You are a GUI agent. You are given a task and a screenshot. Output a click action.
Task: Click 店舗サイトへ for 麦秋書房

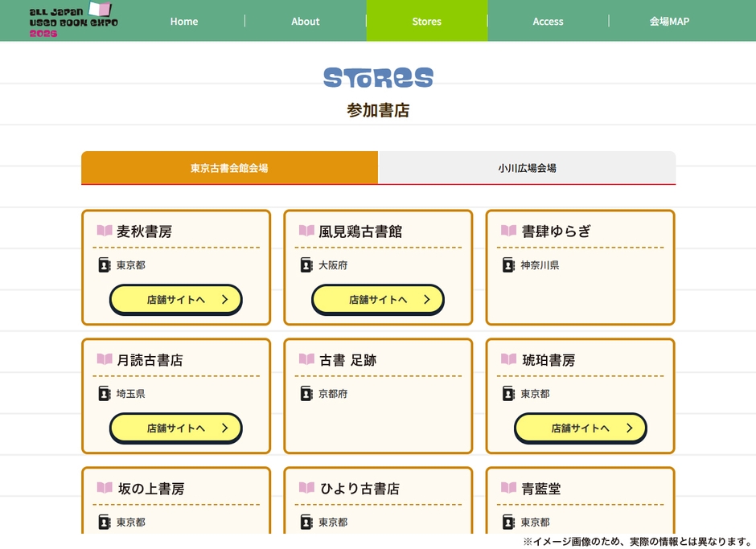[x=175, y=299]
